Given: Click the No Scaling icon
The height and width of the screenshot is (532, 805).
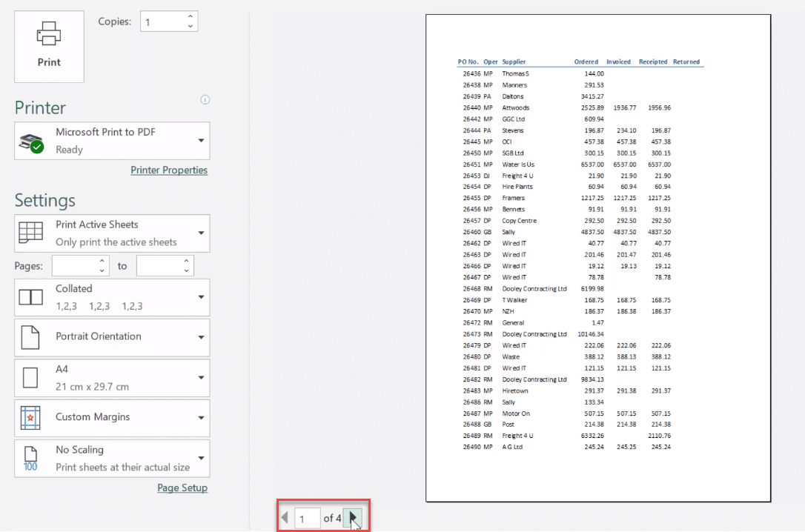Looking at the screenshot, I should [30, 458].
